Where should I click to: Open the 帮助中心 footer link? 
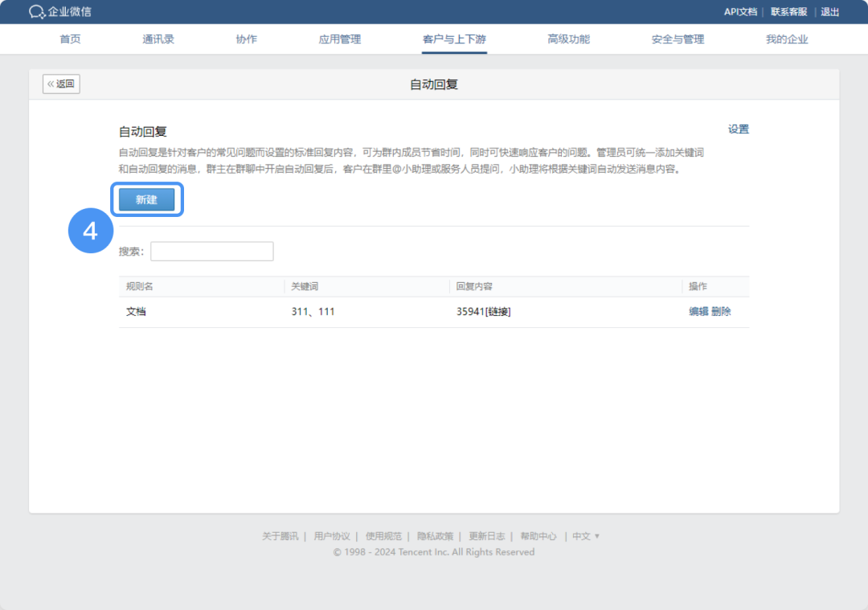[x=538, y=536]
